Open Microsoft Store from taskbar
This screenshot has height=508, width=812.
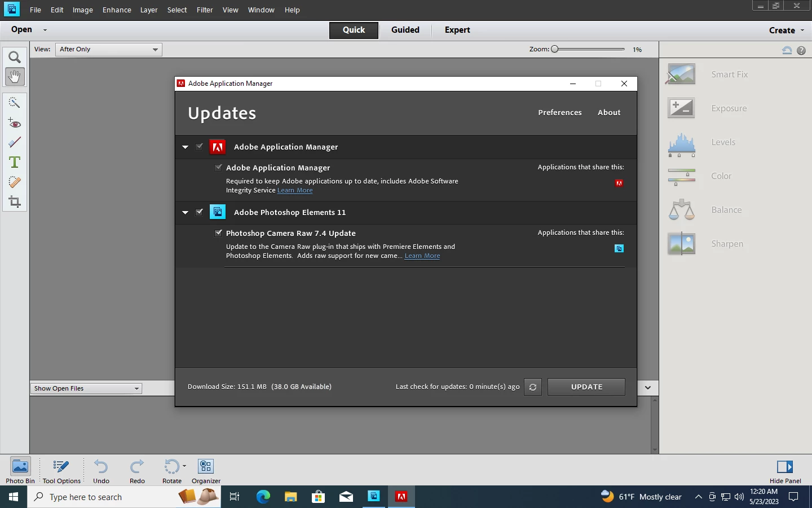point(318,497)
